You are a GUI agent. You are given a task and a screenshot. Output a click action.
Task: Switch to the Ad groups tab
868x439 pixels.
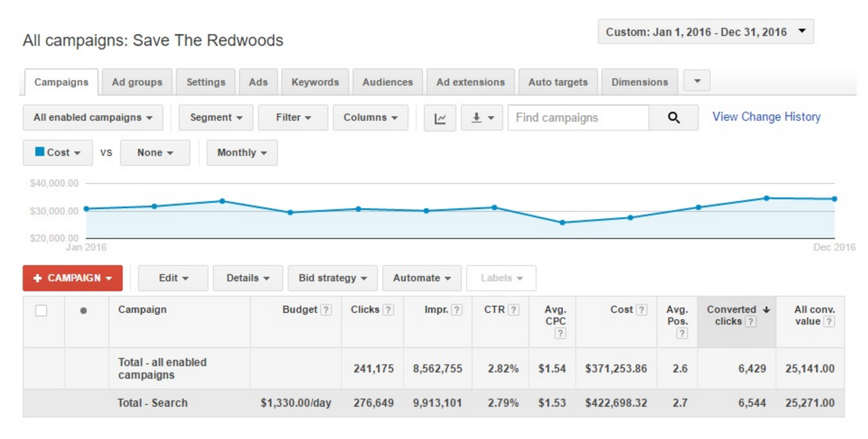point(137,82)
